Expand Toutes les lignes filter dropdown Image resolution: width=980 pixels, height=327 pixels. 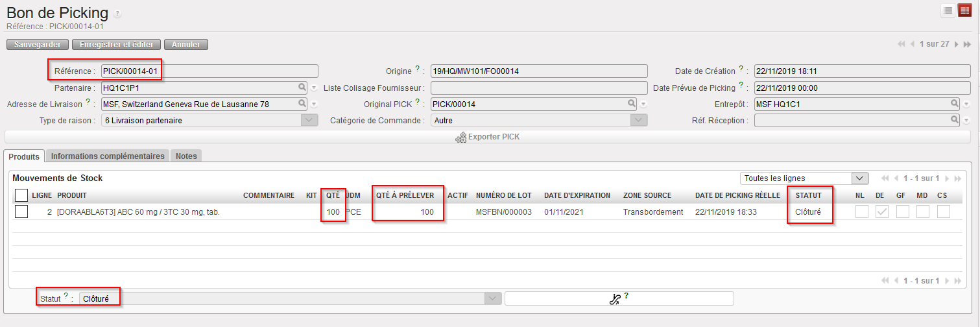point(859,178)
